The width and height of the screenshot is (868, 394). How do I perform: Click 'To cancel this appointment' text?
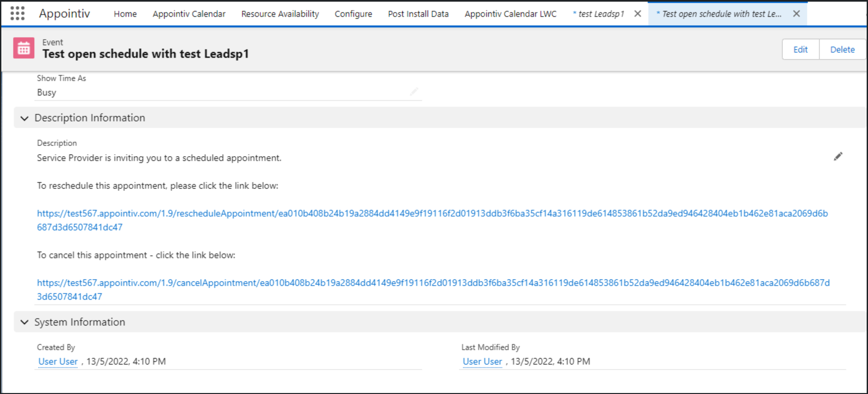(x=136, y=255)
